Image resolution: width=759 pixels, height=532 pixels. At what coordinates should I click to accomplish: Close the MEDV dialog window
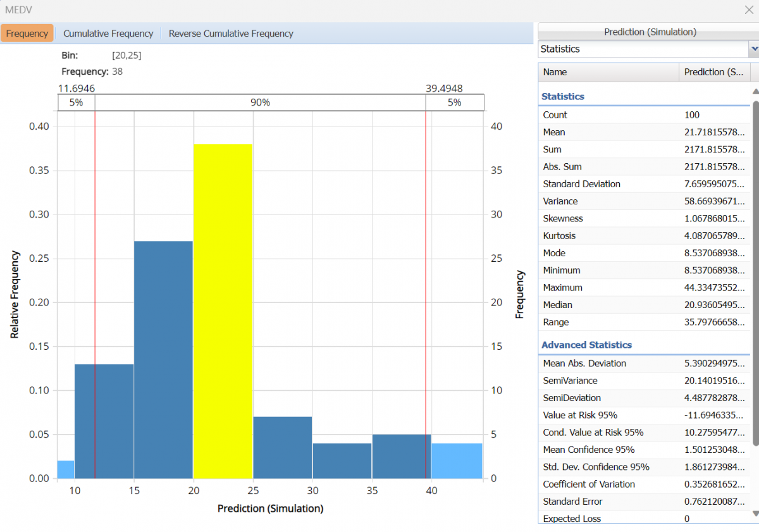pos(748,9)
